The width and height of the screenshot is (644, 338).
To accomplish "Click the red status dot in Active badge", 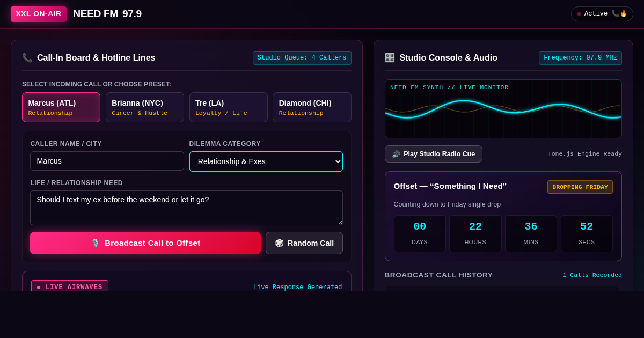I will point(579,14).
